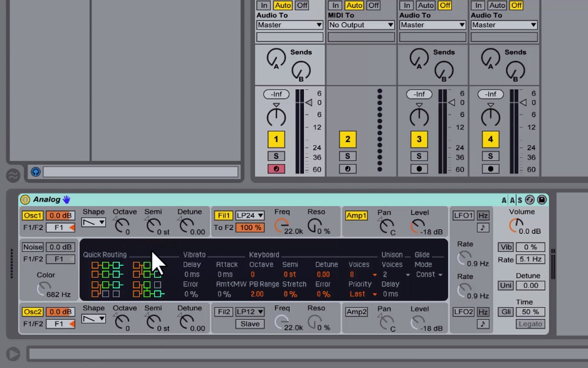Open Keyboard Voices count dropdown
The height and width of the screenshot is (368, 588).
click(x=362, y=274)
